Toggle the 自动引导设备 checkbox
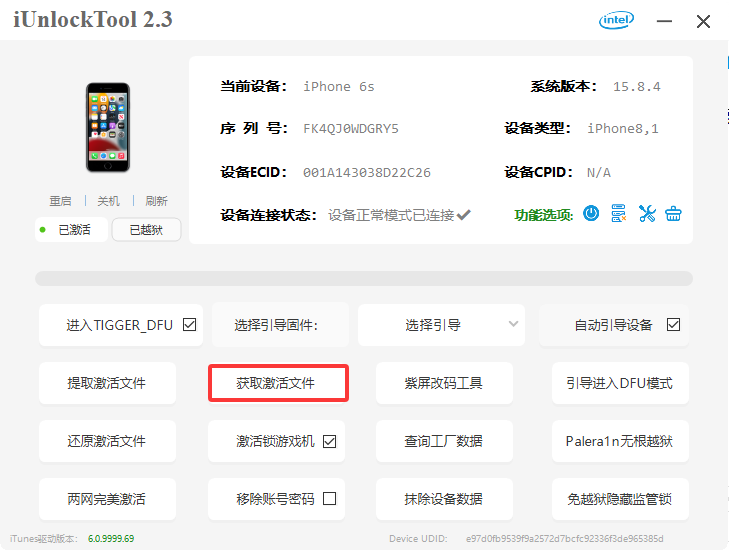Screen dimensions: 729x551 point(673,324)
